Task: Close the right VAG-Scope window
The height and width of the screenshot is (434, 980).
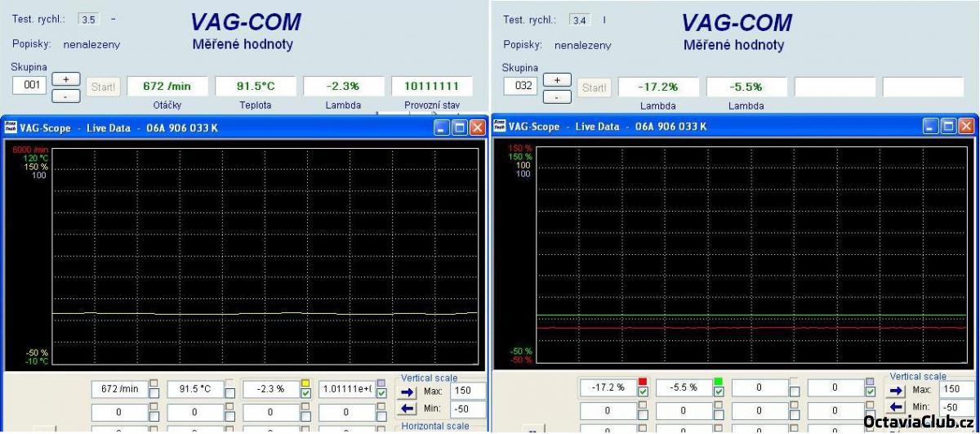Action: point(966,127)
